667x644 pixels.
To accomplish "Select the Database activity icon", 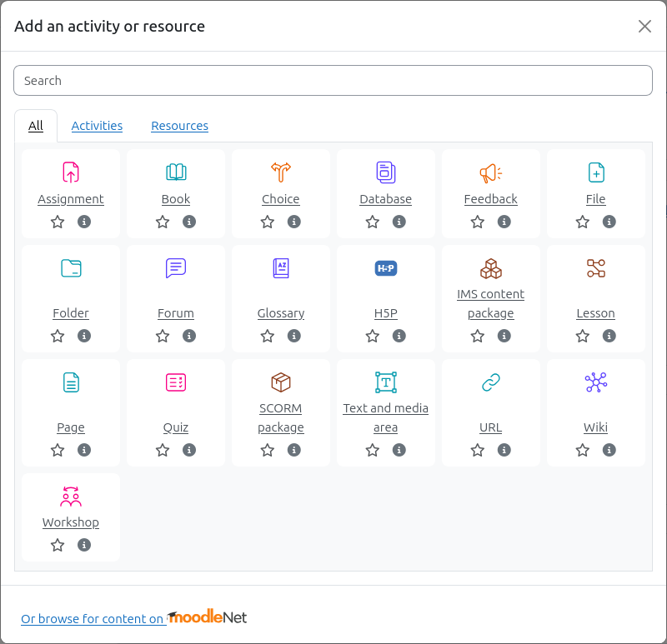I will point(386,172).
